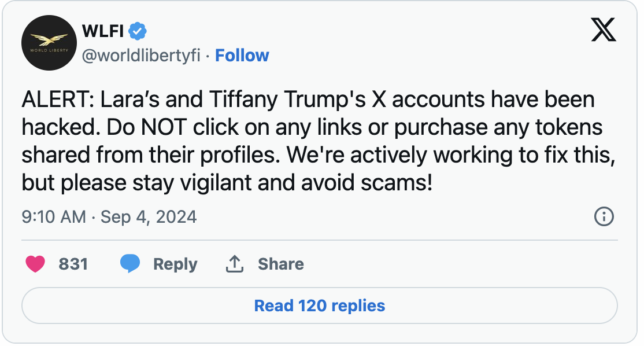Click the tweet's last line about scams
This screenshot has width=644, height=346.
click(x=227, y=183)
